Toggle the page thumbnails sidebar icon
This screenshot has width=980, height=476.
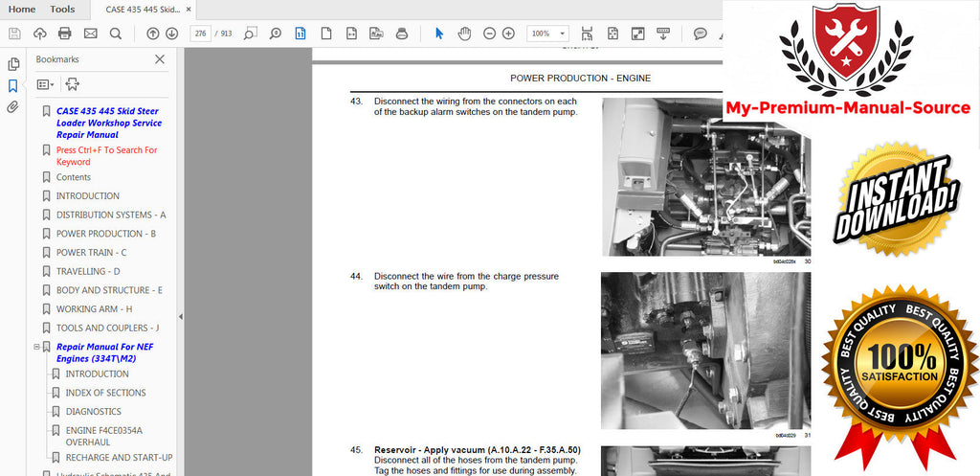12,64
